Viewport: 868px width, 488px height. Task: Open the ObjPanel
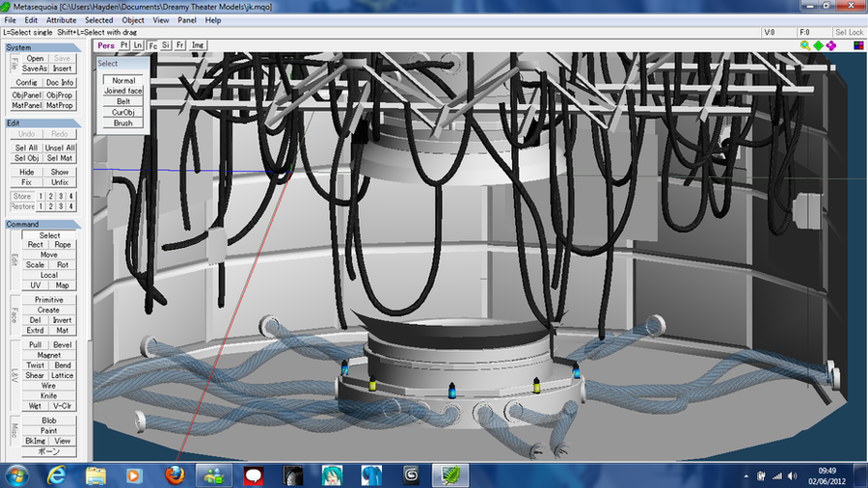click(x=27, y=95)
